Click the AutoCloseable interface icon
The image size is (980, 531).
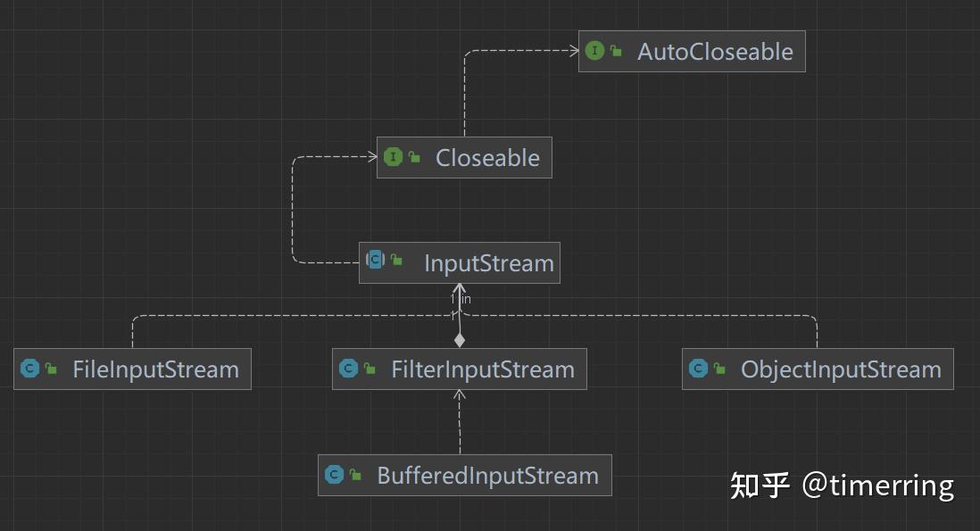[595, 51]
